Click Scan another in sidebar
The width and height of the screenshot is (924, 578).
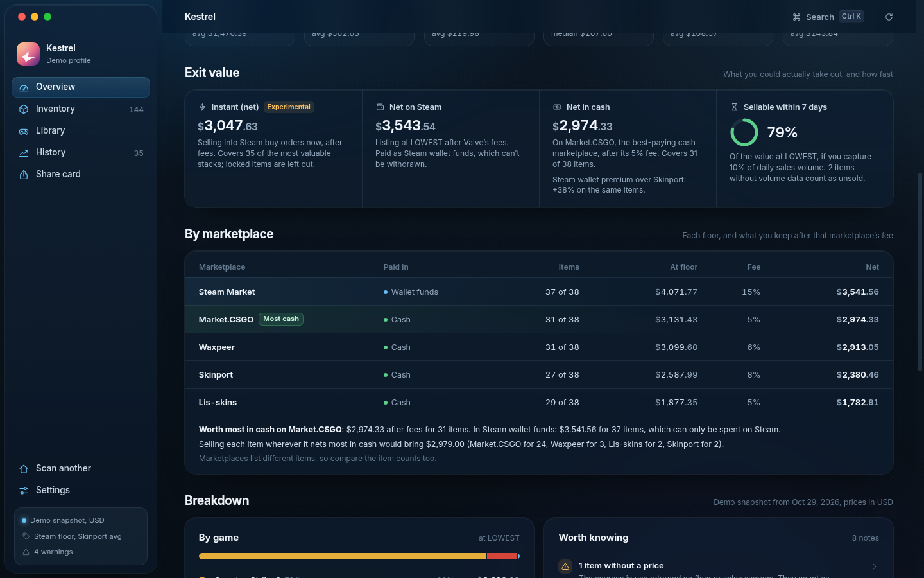(x=81, y=469)
